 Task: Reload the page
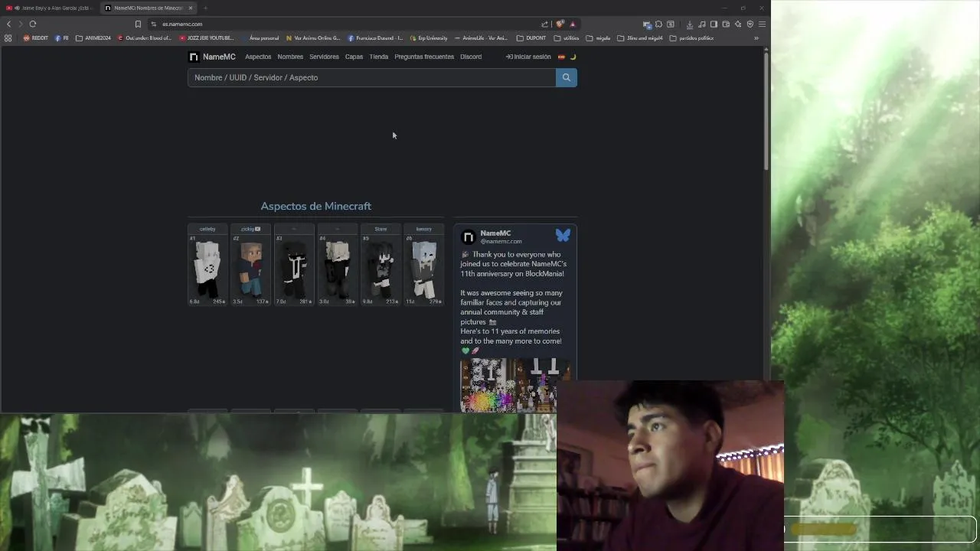[33, 24]
